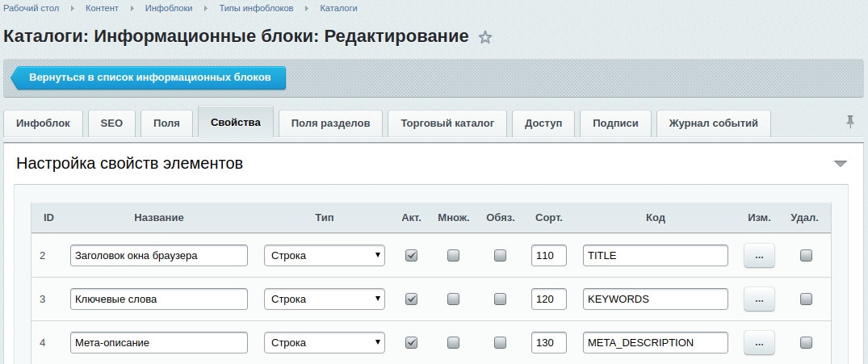Switch to the SEO tab
The image size is (868, 364).
click(111, 123)
